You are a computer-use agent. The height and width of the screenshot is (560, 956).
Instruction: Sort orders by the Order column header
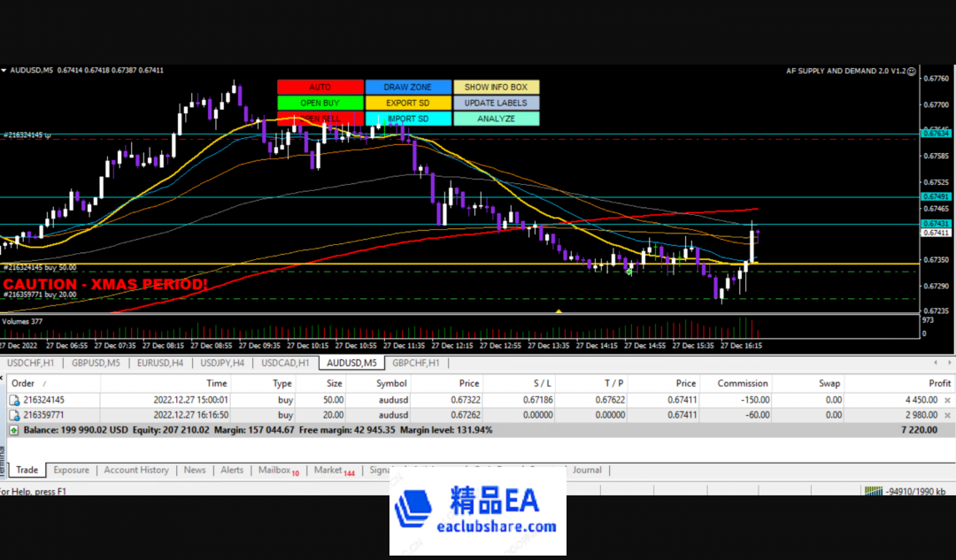(23, 383)
